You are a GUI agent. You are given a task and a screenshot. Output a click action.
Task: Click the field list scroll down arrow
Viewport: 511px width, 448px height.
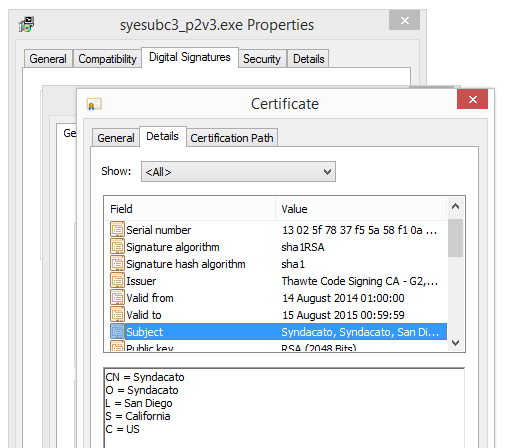point(455,343)
